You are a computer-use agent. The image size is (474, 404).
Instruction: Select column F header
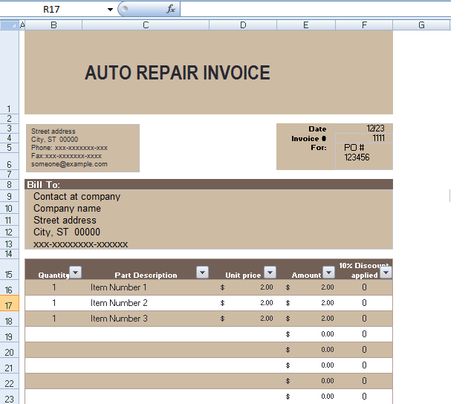pyautogui.click(x=364, y=25)
